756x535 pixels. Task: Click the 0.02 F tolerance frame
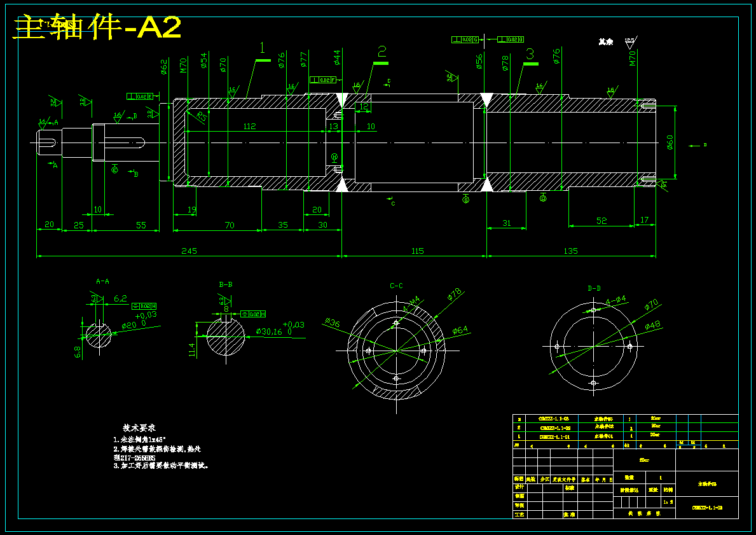tap(322, 80)
